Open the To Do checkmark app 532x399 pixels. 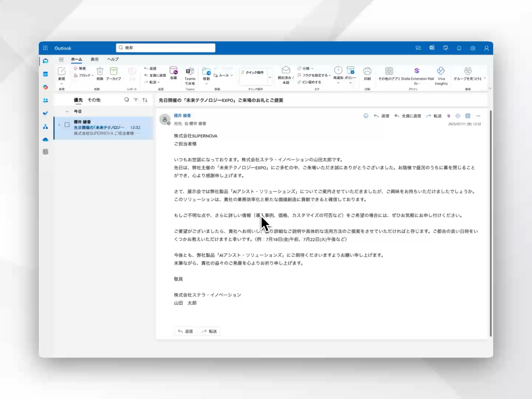pos(45,113)
